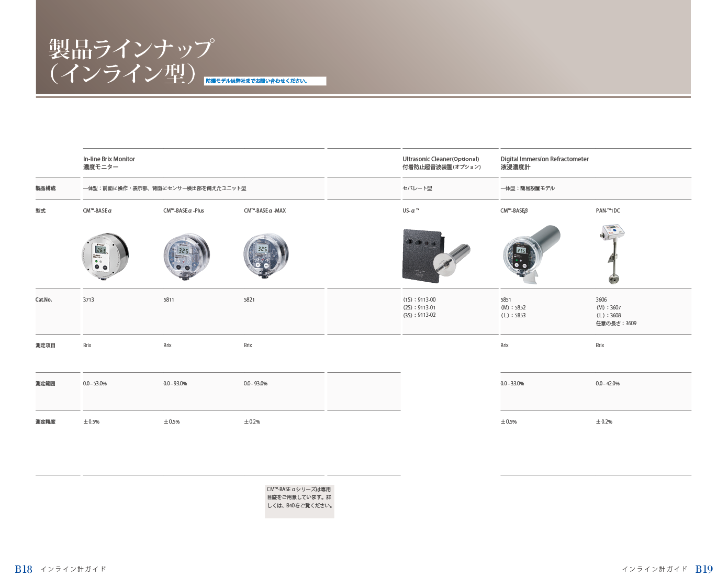Click the Cat.No. row label
This screenshot has width=728, height=588.
click(43, 299)
